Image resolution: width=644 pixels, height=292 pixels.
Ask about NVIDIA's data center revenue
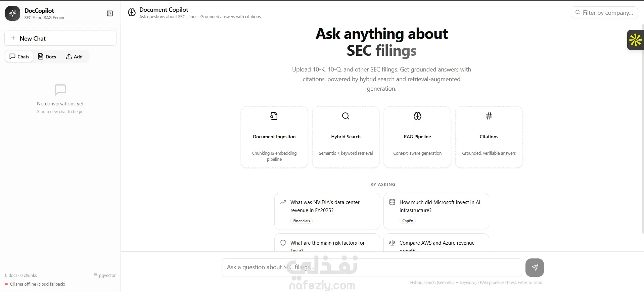[327, 211]
